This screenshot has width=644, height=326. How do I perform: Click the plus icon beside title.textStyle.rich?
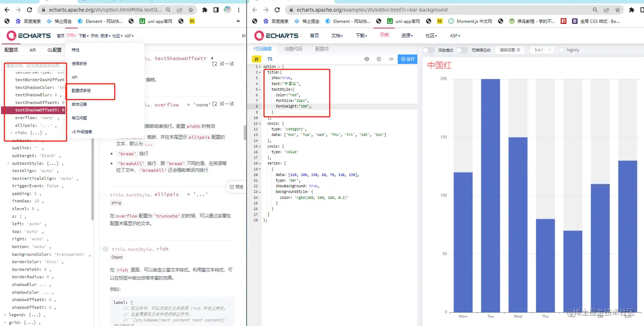pos(106,249)
